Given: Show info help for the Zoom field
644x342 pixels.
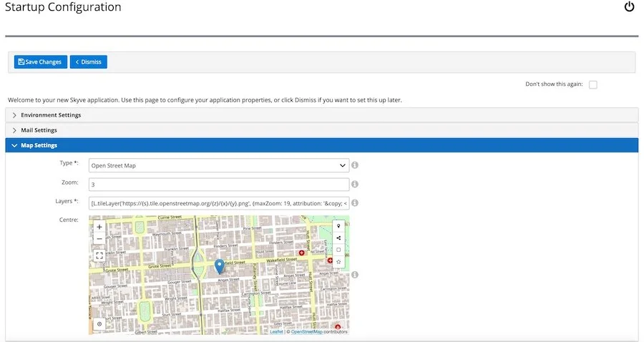Looking at the screenshot, I should [x=355, y=184].
